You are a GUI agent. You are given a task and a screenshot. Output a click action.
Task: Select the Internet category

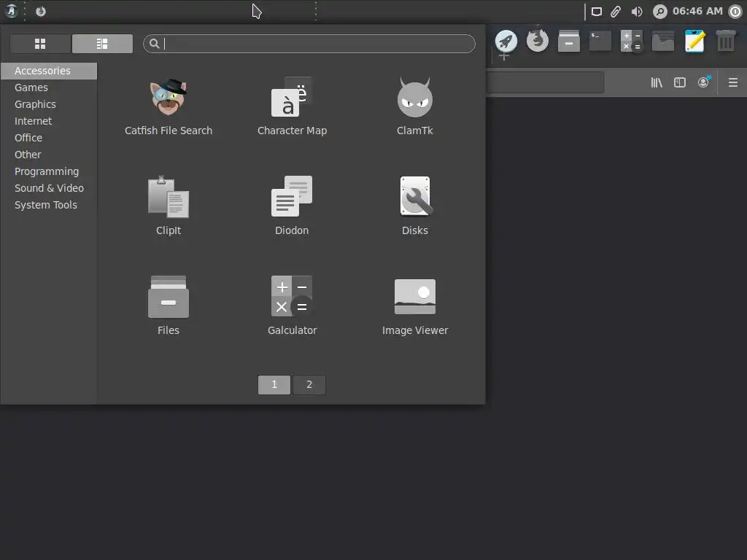(x=49, y=121)
